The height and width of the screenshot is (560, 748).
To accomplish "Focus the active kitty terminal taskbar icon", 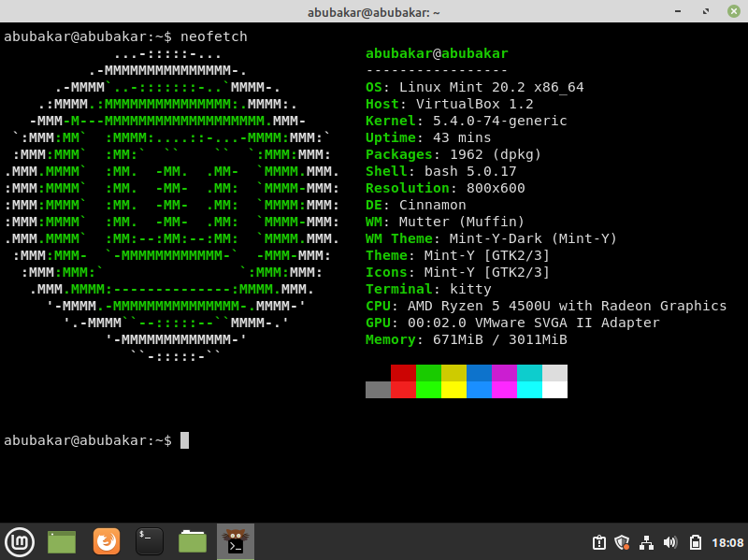I will click(x=235, y=541).
